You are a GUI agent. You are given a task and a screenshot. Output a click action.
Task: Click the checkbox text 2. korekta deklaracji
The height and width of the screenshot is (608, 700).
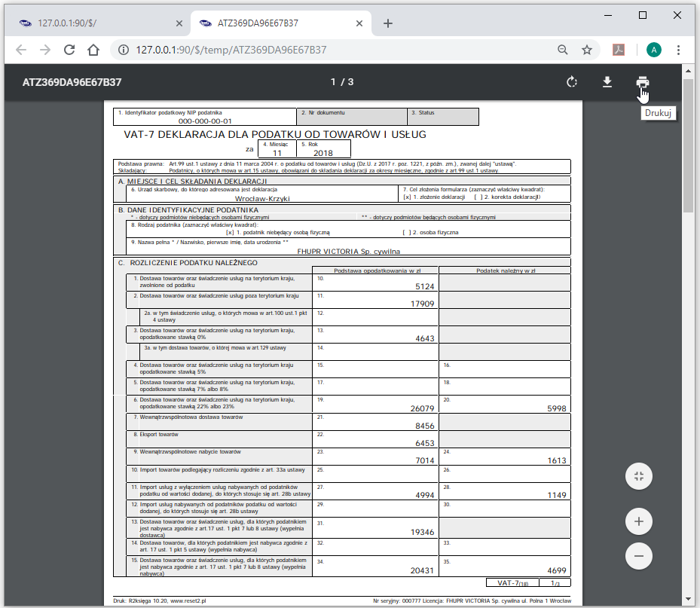(512, 197)
